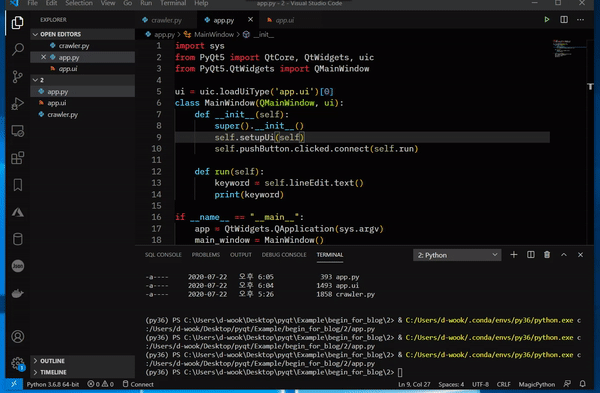Open the database view icon

point(18,239)
